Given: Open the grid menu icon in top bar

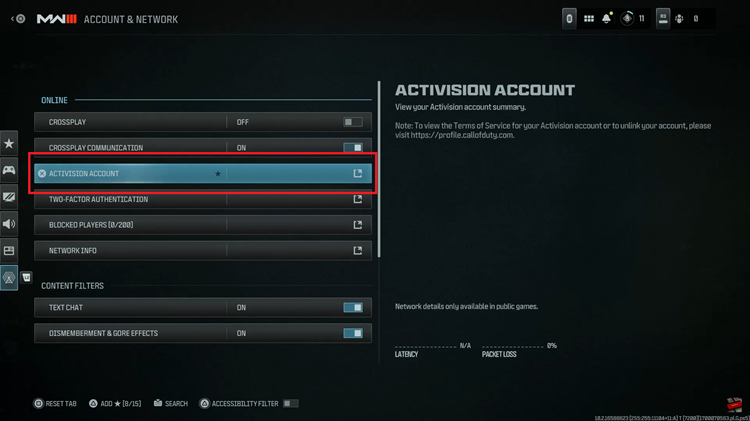Looking at the screenshot, I should [589, 19].
